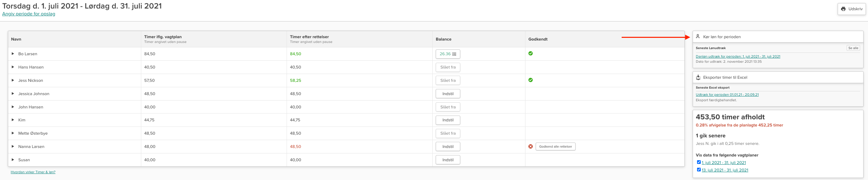Open Hvordan virker Timer & løn link
This screenshot has width=868, height=180.
coord(33,172)
